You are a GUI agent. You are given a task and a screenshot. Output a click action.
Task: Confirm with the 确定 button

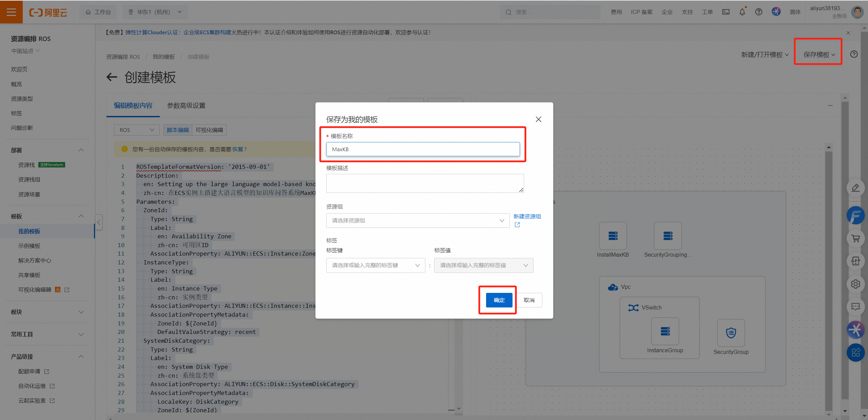tap(499, 300)
